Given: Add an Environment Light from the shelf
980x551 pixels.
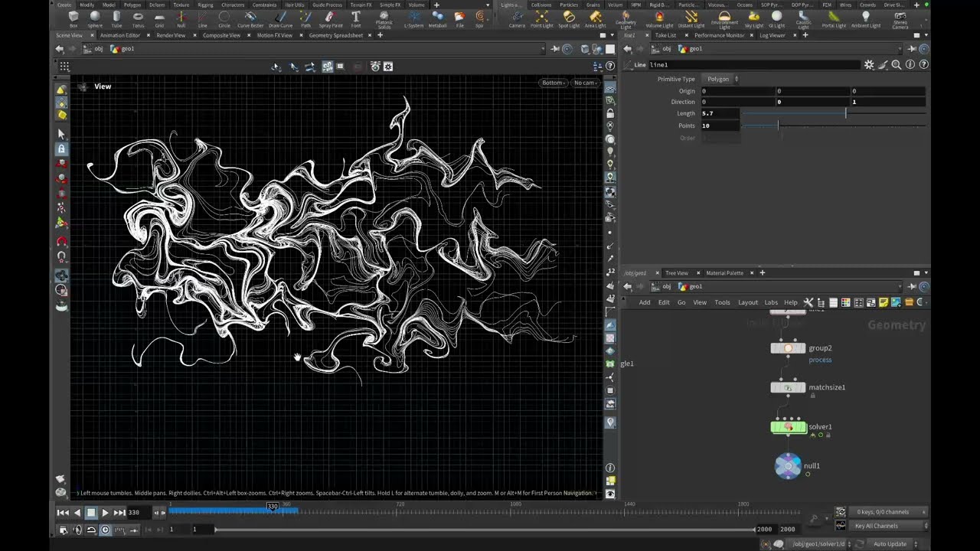Looking at the screenshot, I should pyautogui.click(x=724, y=19).
